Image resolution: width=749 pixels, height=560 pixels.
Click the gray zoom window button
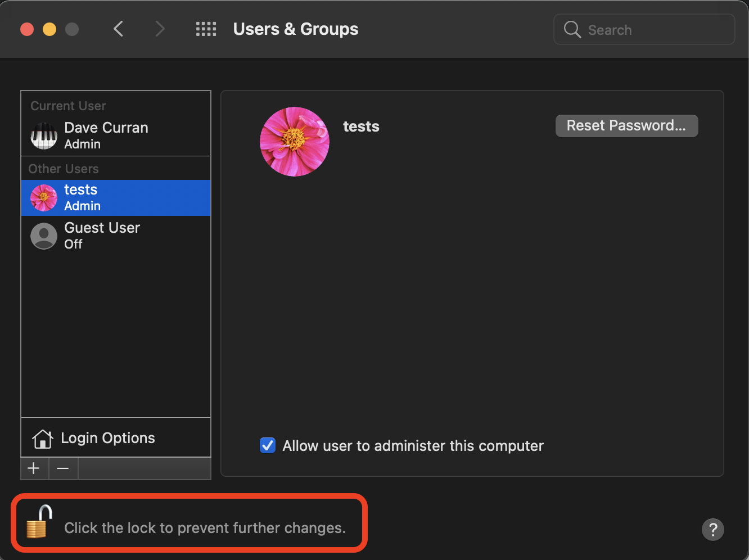(72, 29)
